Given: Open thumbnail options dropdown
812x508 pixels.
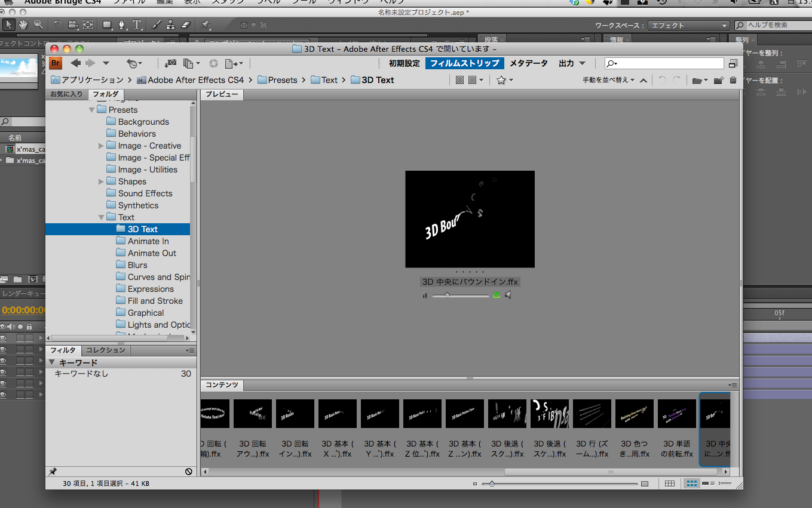Looking at the screenshot, I should [x=476, y=79].
